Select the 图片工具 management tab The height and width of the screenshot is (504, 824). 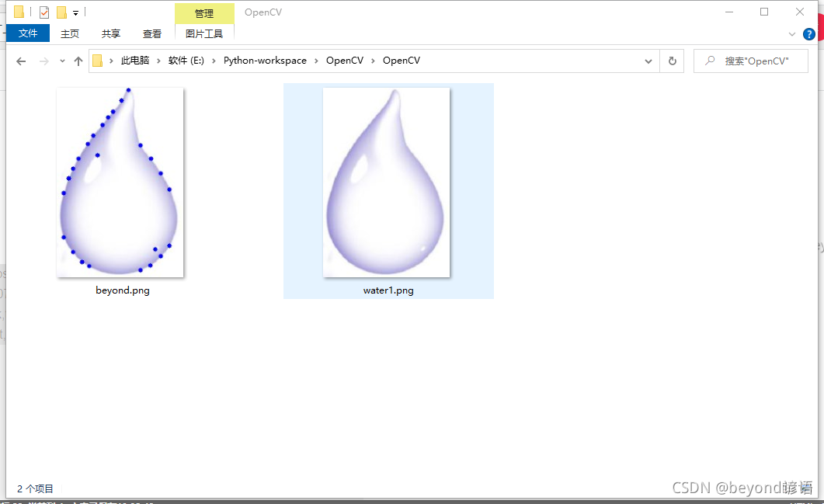tap(204, 33)
